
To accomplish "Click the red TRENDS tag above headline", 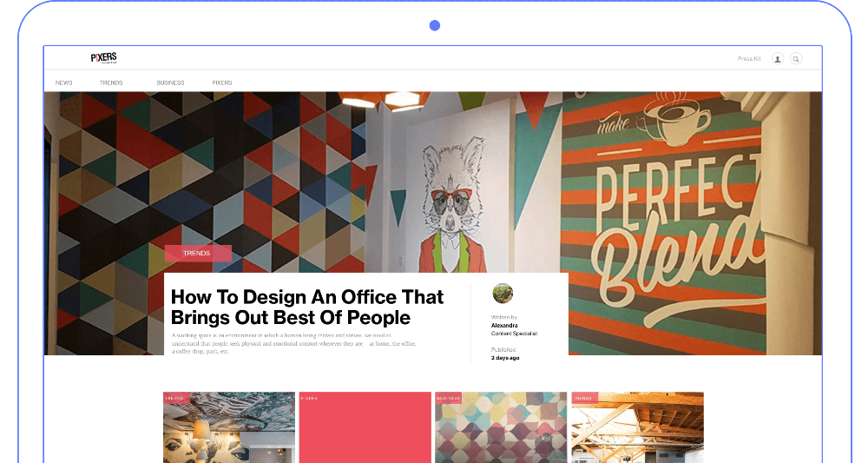I will click(x=198, y=253).
